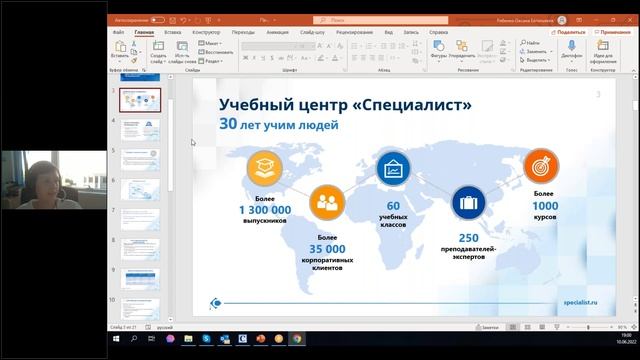This screenshot has height=360, width=640.
Task: Click the text highlight color button
Action: 321,58
